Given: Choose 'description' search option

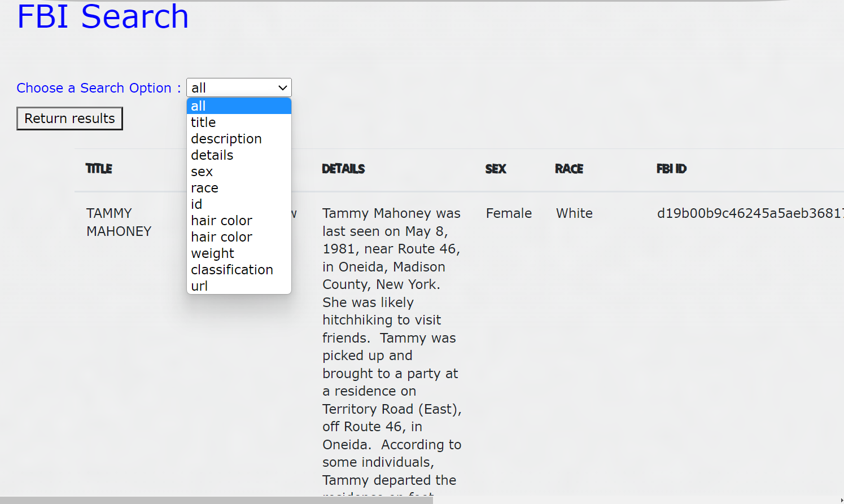Looking at the screenshot, I should [x=239, y=139].
